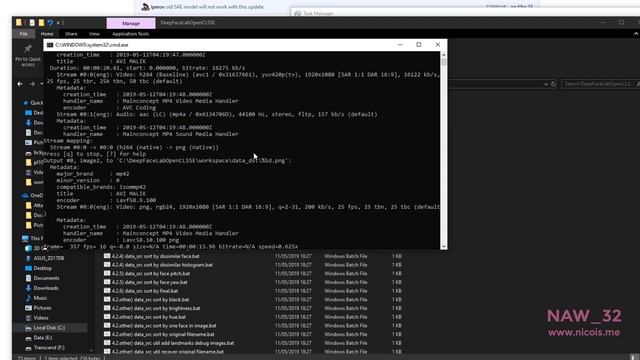Select the Application Tools tab
Viewport: 640px width, 360px height.
point(131,34)
